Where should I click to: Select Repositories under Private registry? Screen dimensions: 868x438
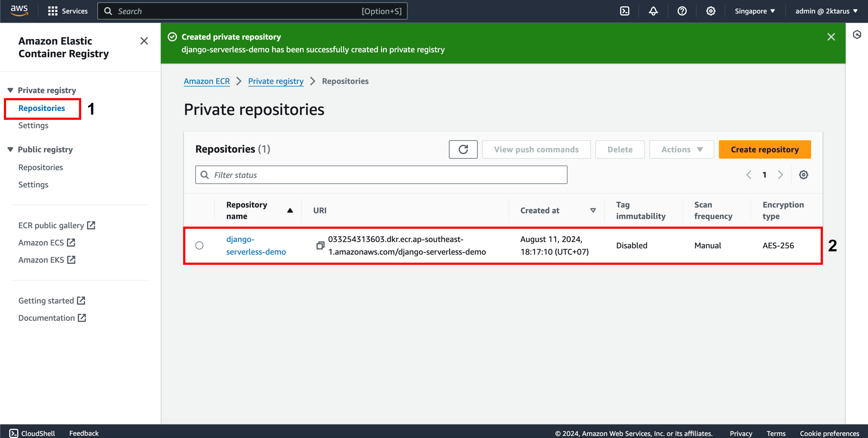42,108
